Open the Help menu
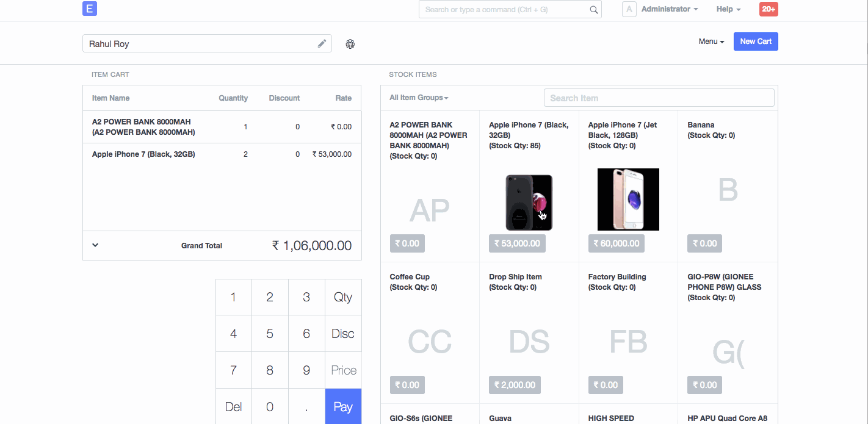The image size is (868, 424). coord(728,9)
